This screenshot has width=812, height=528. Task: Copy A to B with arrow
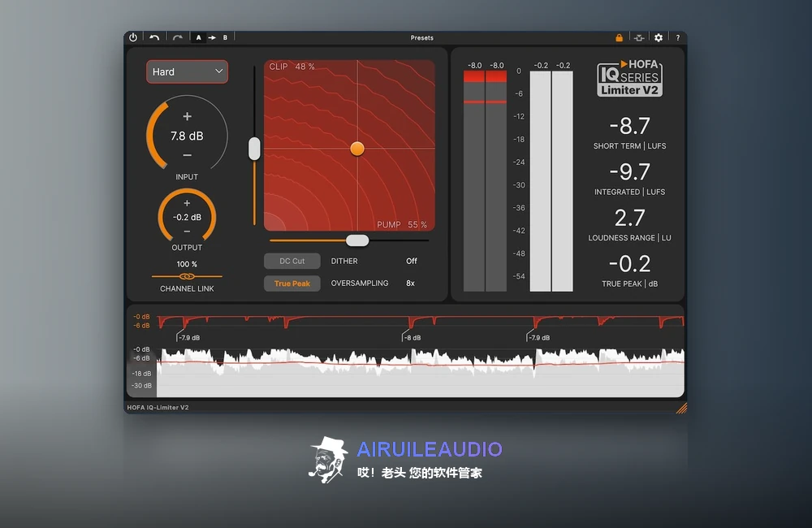click(x=212, y=37)
